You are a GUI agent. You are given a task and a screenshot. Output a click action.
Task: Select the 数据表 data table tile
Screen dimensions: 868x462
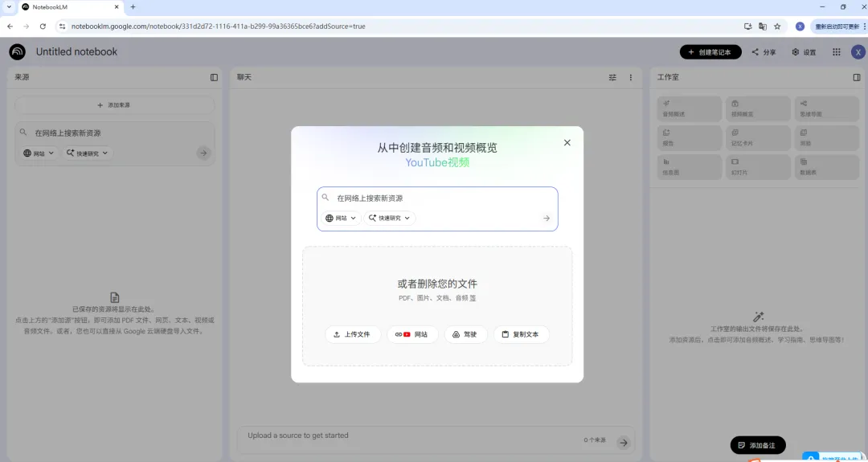point(826,167)
